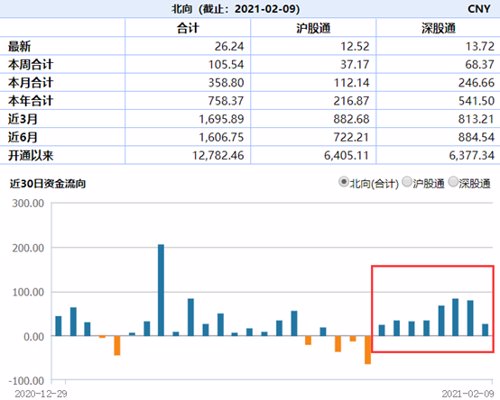
Task: Click the 2021-02-09 axis date label
Action: 468,394
